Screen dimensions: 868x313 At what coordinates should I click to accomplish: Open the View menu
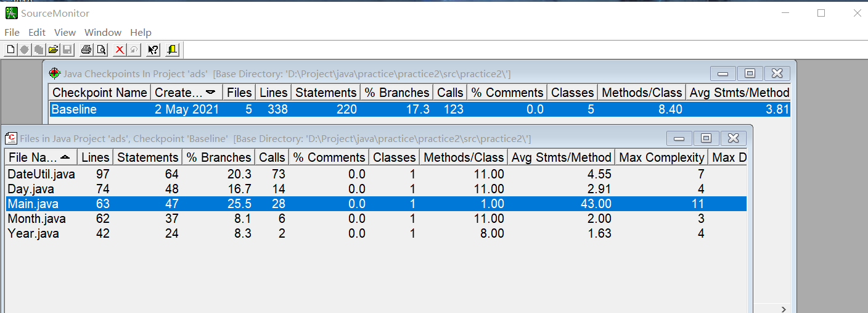point(65,32)
